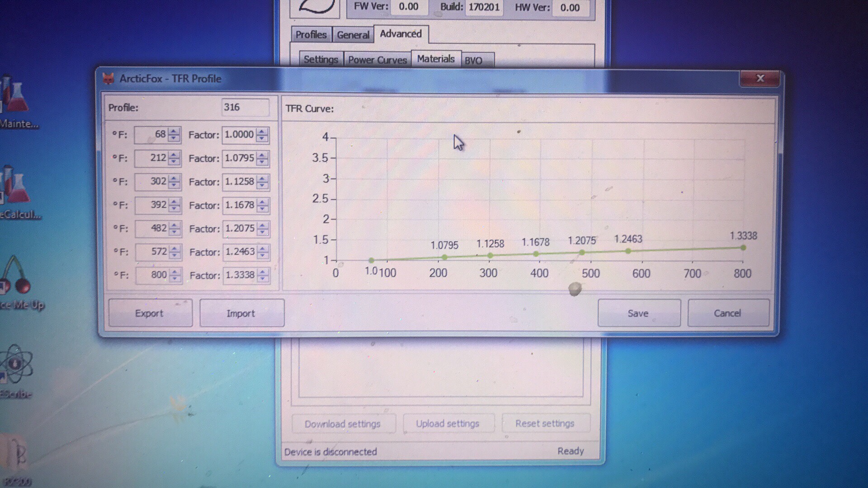Cancel the TFR profile dialog

click(727, 313)
